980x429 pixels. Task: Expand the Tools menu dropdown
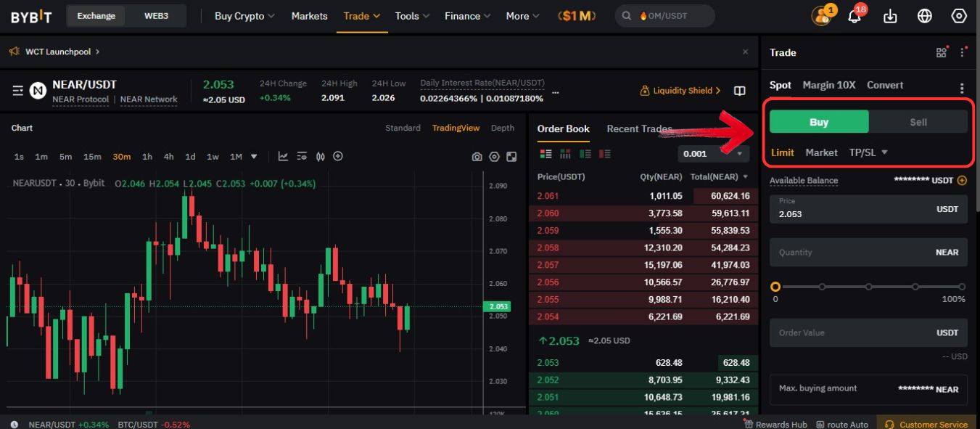tap(412, 16)
